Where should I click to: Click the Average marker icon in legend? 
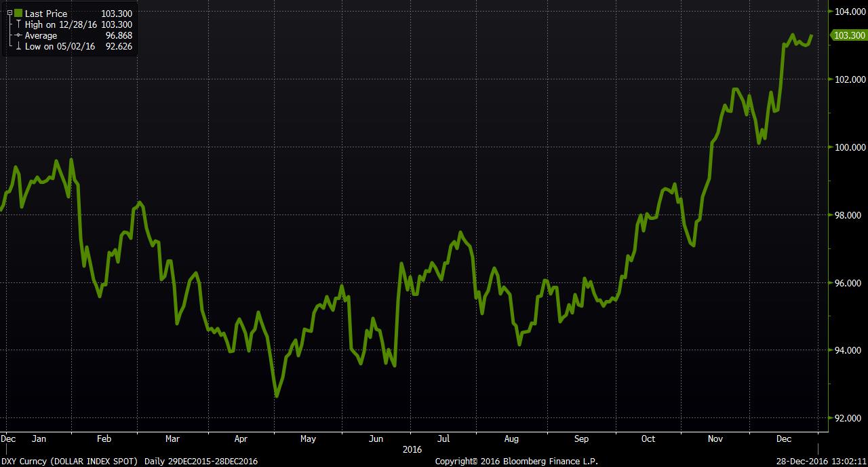click(18, 35)
